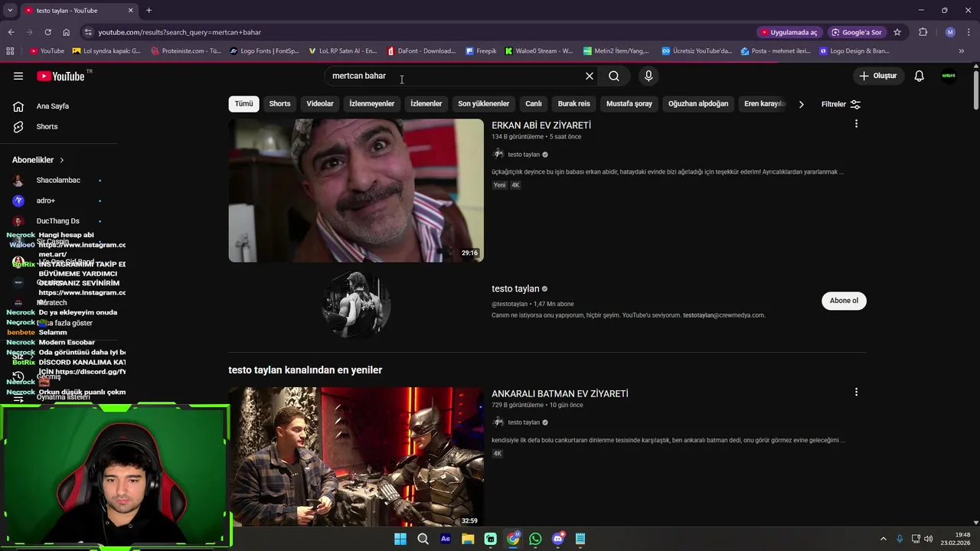This screenshot has width=980, height=551.
Task: Click the Oluştur create button
Action: (877, 76)
